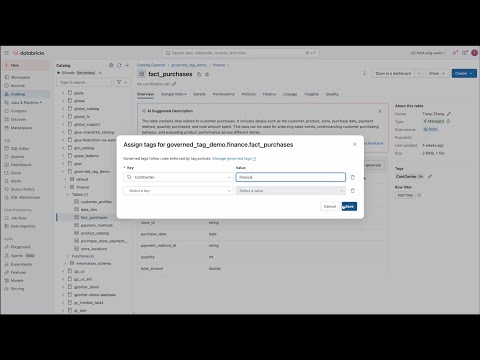480x360 pixels.
Task: Edit the Value field containing finance
Action: click(x=291, y=177)
